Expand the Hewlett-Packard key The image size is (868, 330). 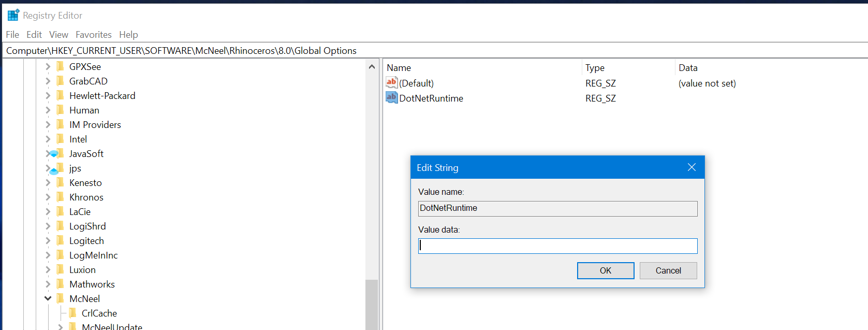[48, 95]
